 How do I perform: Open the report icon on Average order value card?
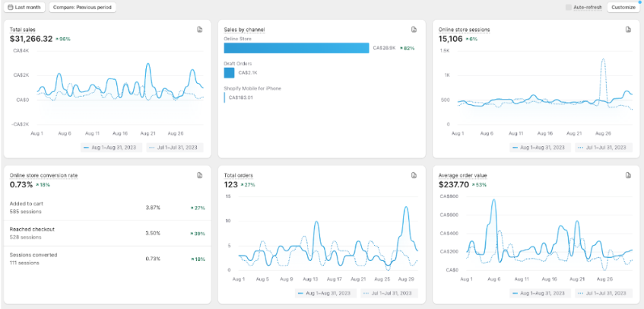click(x=628, y=176)
